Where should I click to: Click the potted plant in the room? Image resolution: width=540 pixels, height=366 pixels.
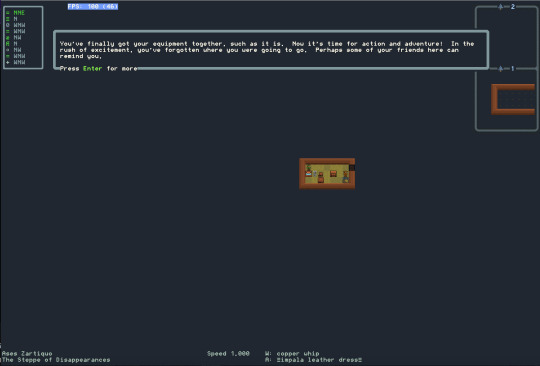pos(309,168)
